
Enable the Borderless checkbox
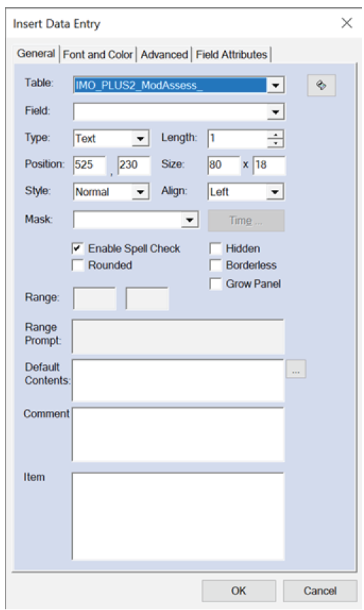coord(215,265)
